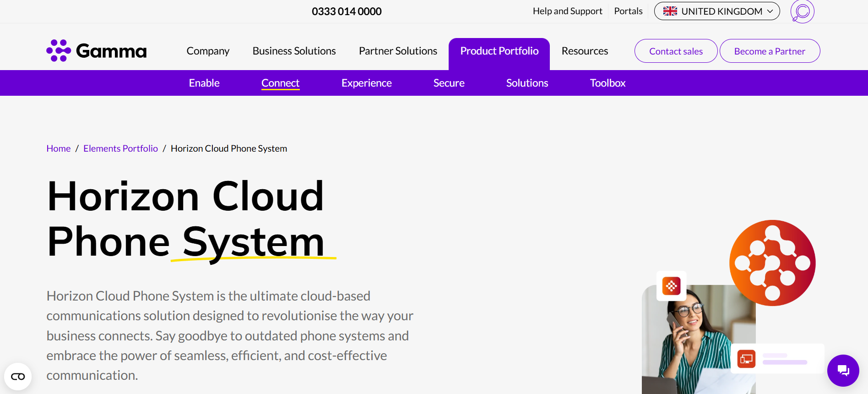The image size is (868, 394).
Task: Open the Partner Solutions menu
Action: coord(398,51)
